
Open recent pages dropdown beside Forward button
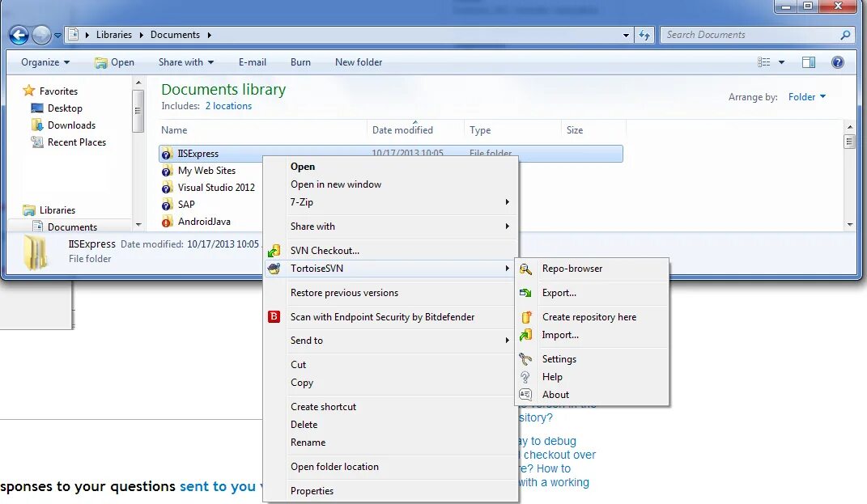click(x=57, y=36)
